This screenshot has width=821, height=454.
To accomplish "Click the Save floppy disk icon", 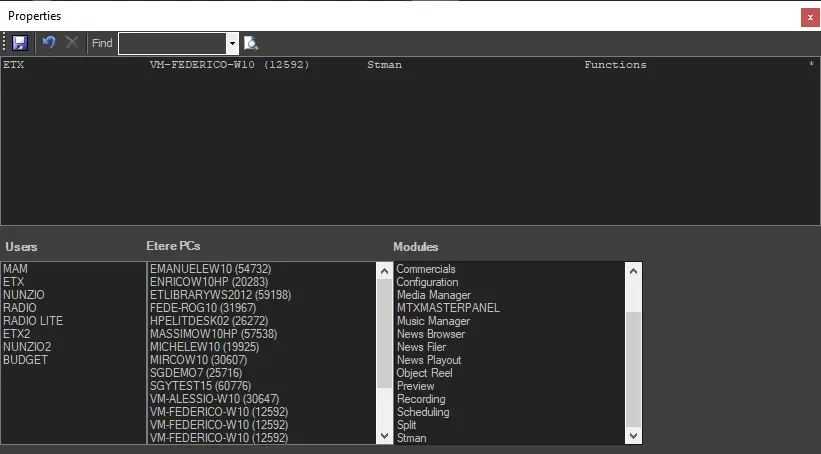I will (20, 43).
